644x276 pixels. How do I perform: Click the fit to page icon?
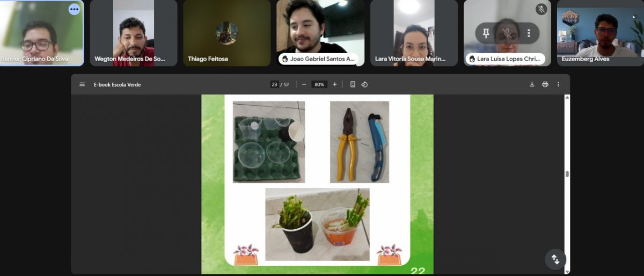click(353, 84)
